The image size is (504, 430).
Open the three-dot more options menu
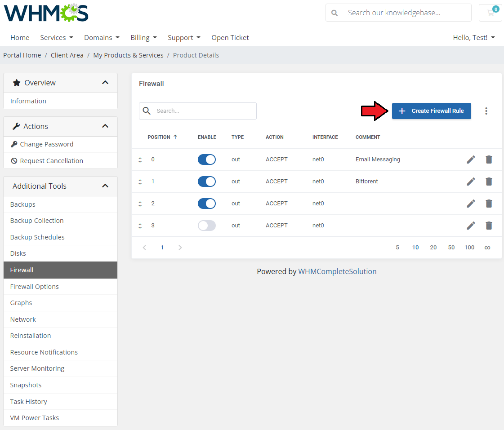tap(486, 111)
